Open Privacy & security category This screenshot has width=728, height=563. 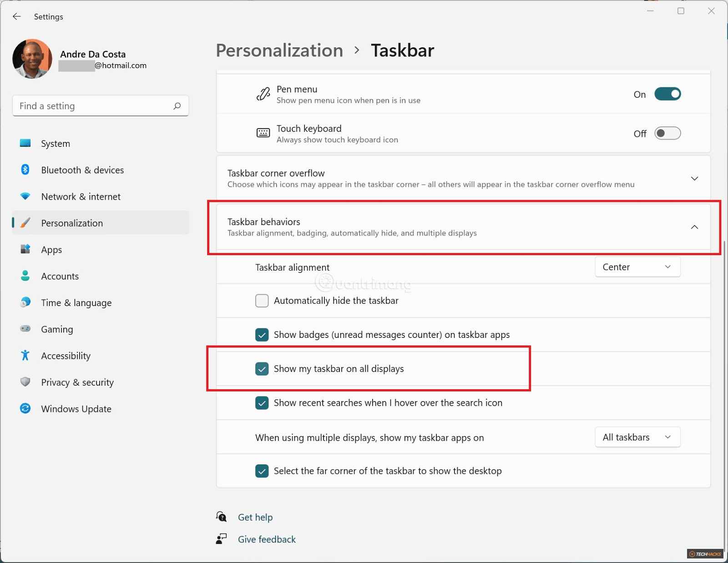point(101,382)
